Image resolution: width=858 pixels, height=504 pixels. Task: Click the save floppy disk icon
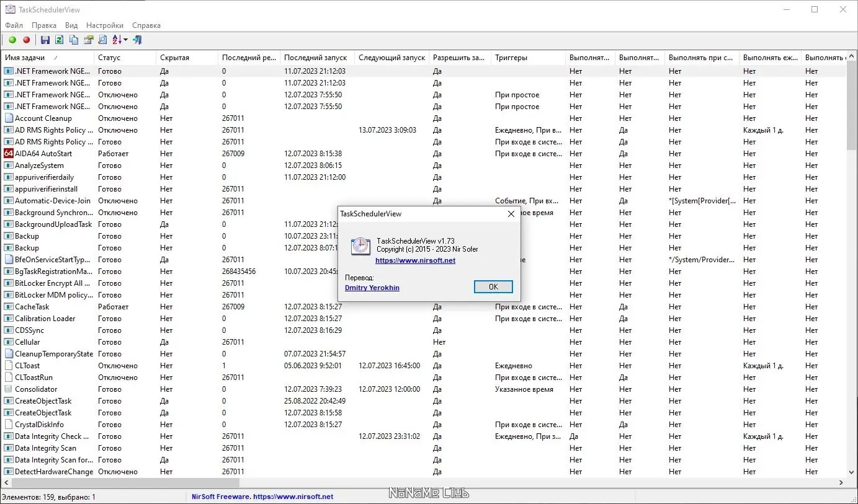point(45,40)
